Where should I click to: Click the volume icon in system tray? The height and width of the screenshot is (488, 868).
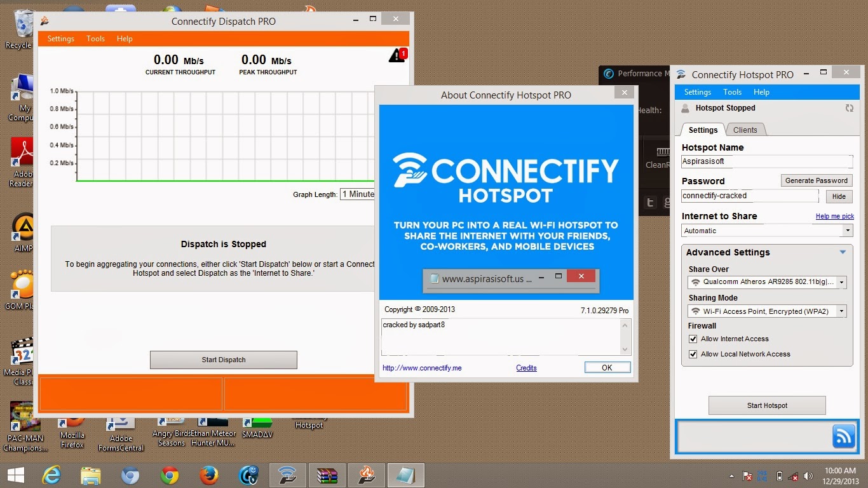tap(808, 475)
